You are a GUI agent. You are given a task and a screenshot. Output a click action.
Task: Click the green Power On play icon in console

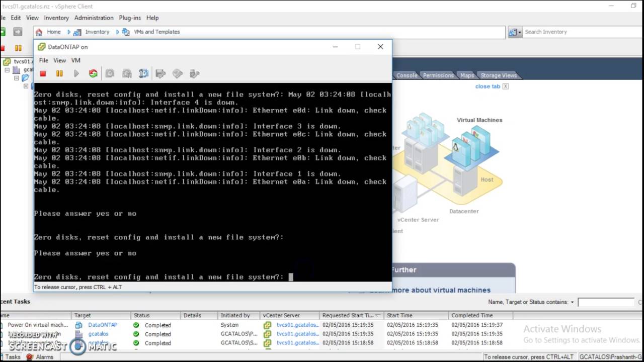[x=76, y=74]
